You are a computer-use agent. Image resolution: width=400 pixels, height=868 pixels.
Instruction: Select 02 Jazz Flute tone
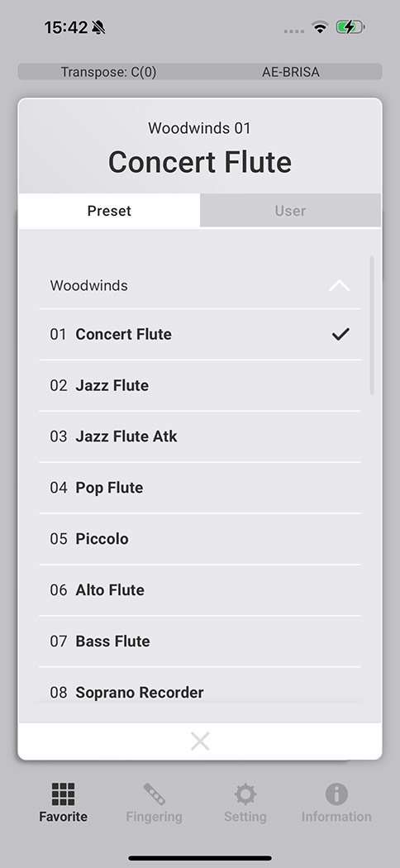coord(200,385)
